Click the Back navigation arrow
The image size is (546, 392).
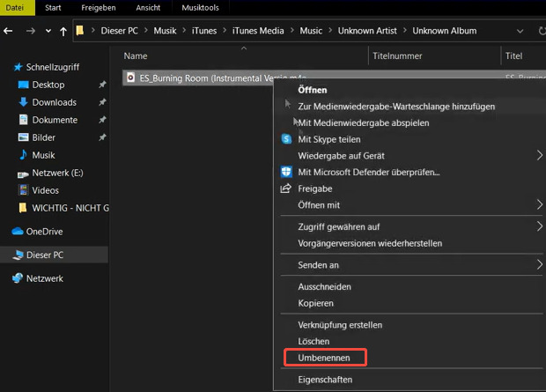point(8,31)
